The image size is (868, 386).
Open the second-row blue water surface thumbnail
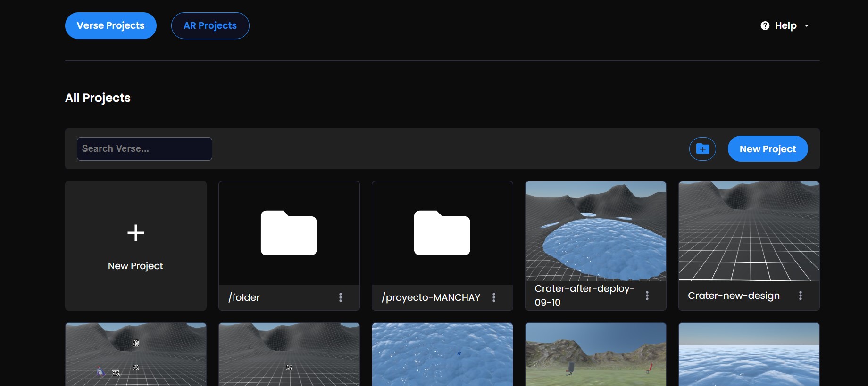[x=442, y=354]
